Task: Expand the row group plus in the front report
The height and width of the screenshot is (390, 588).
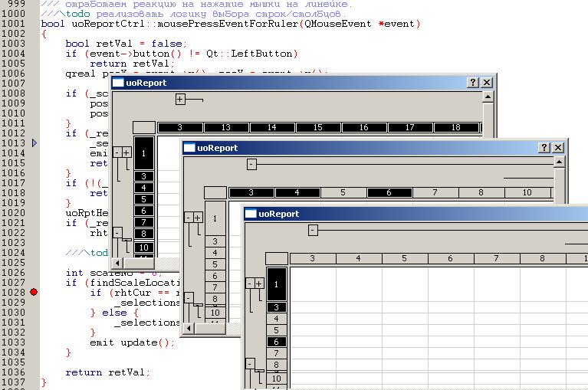Action: pyautogui.click(x=259, y=283)
